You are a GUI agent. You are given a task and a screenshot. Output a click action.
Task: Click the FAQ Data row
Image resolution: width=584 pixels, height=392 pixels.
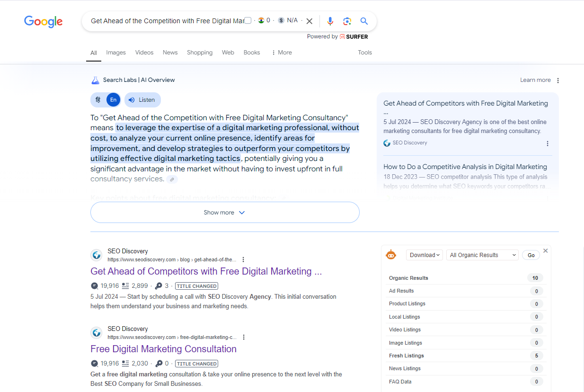(466, 382)
